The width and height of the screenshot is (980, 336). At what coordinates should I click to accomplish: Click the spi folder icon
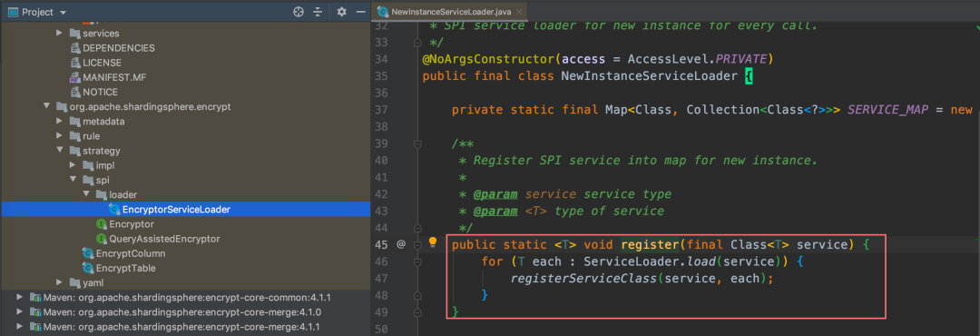[x=88, y=180]
